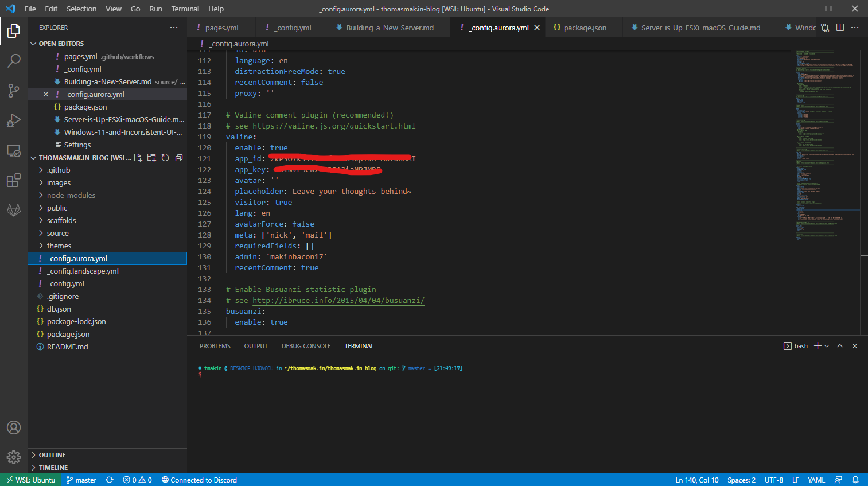Screen dimensions: 868x486
Task: Change encoding UTF-8 in status bar
Action: point(774,480)
